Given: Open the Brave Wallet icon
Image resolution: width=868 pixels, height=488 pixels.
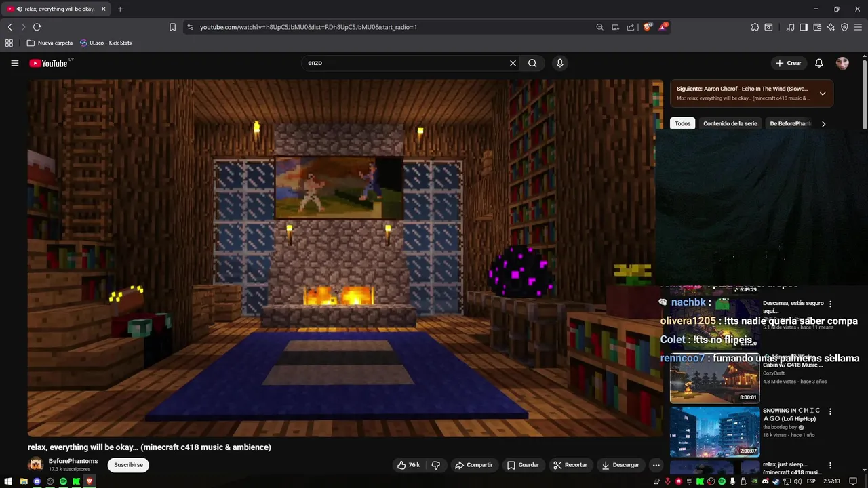Looking at the screenshot, I should click(x=817, y=27).
